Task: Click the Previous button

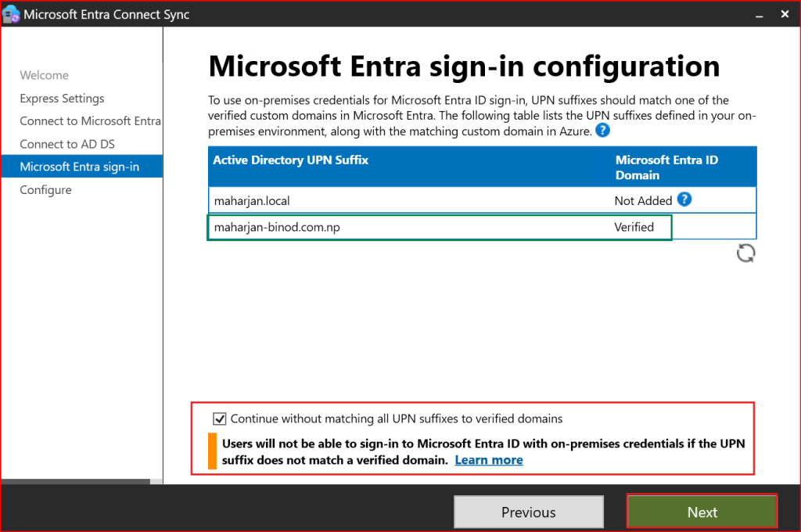Action: point(529,512)
